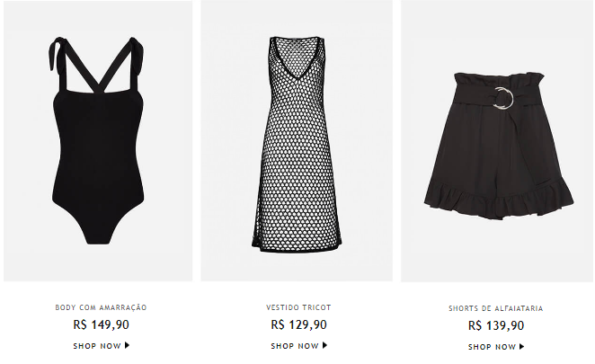595x364 pixels.
Task: Click the ruffled hem of the shorts
Action: 499,200
